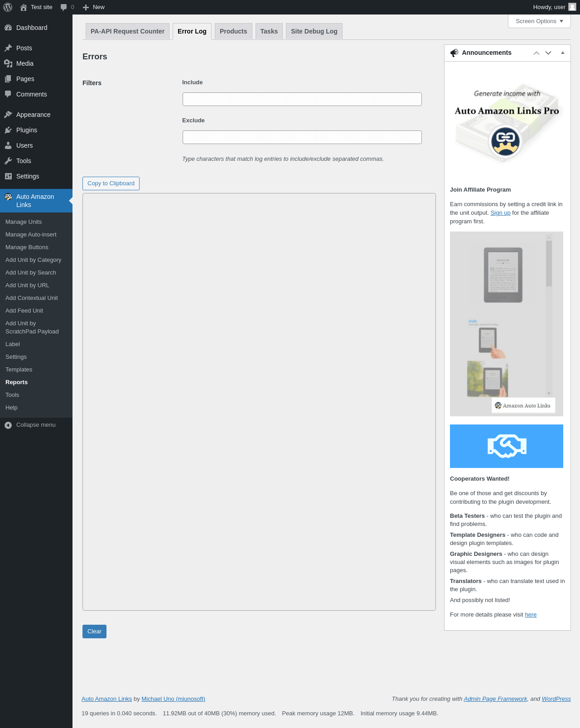
Task: Click the user avatar icon
Action: pyautogui.click(x=572, y=7)
